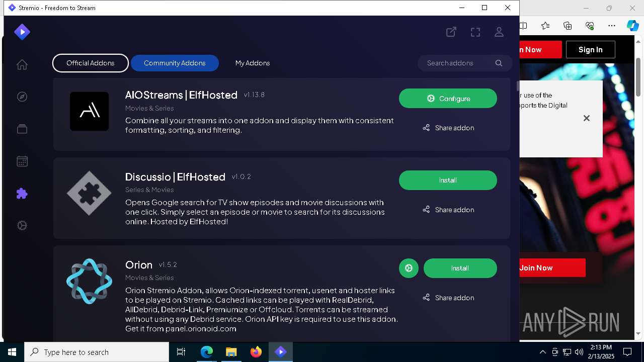Share the Discussio addon

tap(448, 210)
